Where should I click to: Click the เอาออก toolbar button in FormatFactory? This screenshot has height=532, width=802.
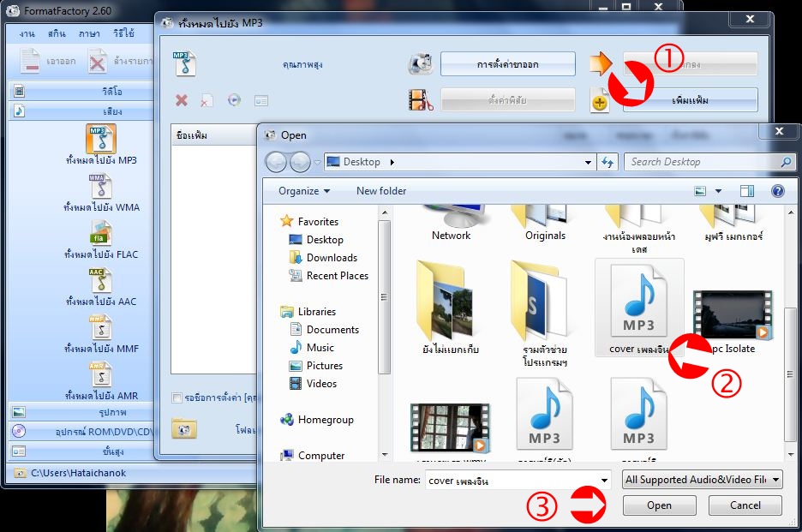(48, 62)
